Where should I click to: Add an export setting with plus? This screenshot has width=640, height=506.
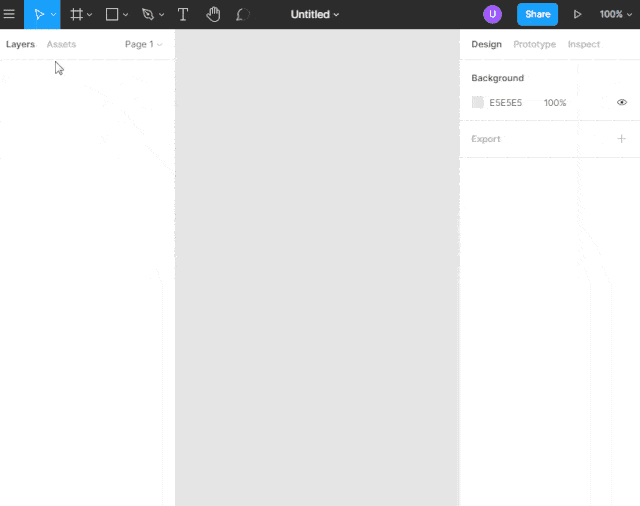tap(621, 139)
